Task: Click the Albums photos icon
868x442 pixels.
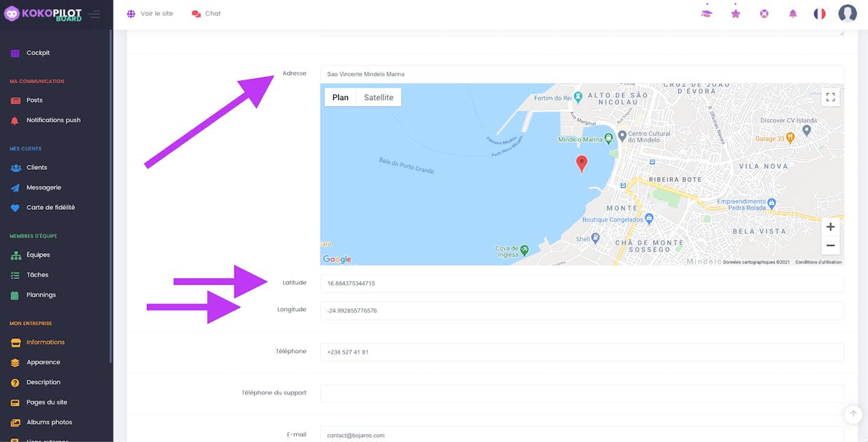Action: point(15,422)
